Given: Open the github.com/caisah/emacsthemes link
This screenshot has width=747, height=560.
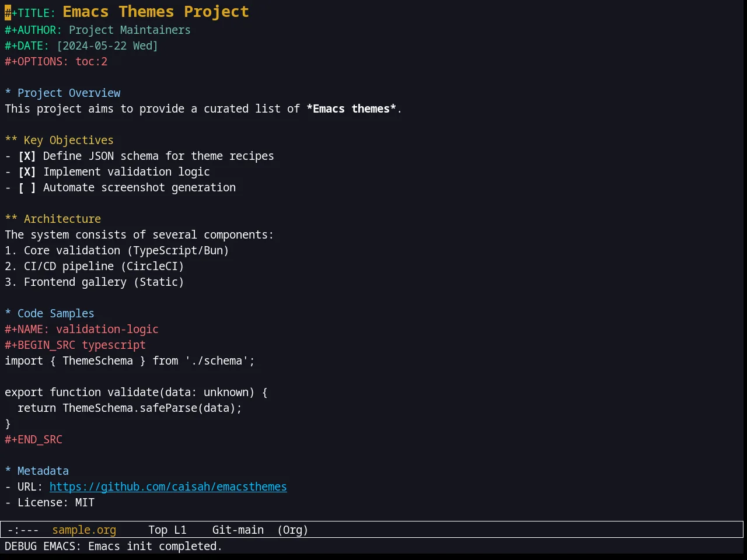Looking at the screenshot, I should (x=168, y=487).
